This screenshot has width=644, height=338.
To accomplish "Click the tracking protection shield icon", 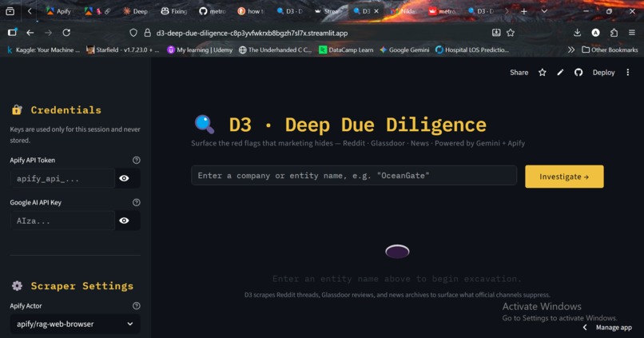I will point(133,33).
